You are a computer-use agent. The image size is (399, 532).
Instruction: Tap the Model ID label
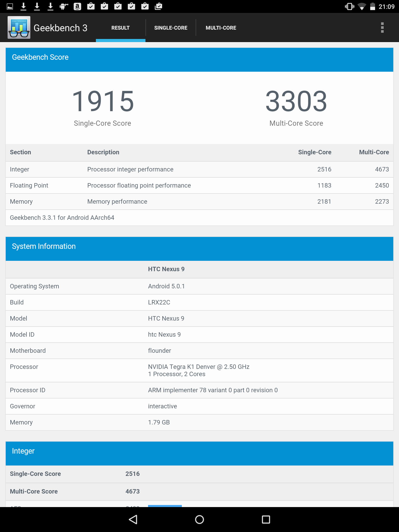tap(22, 335)
